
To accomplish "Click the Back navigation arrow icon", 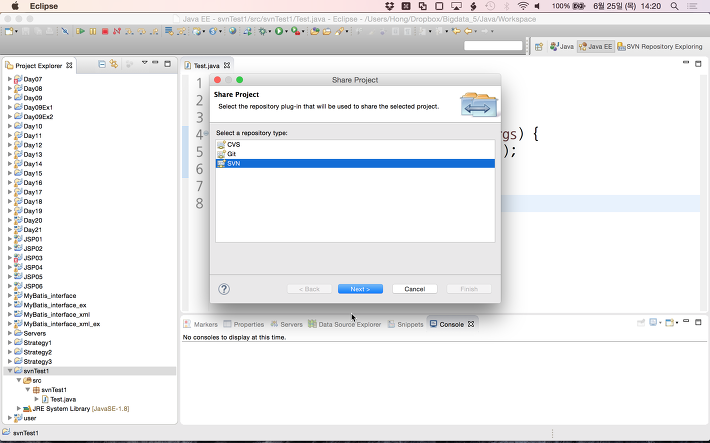I will 468,31.
